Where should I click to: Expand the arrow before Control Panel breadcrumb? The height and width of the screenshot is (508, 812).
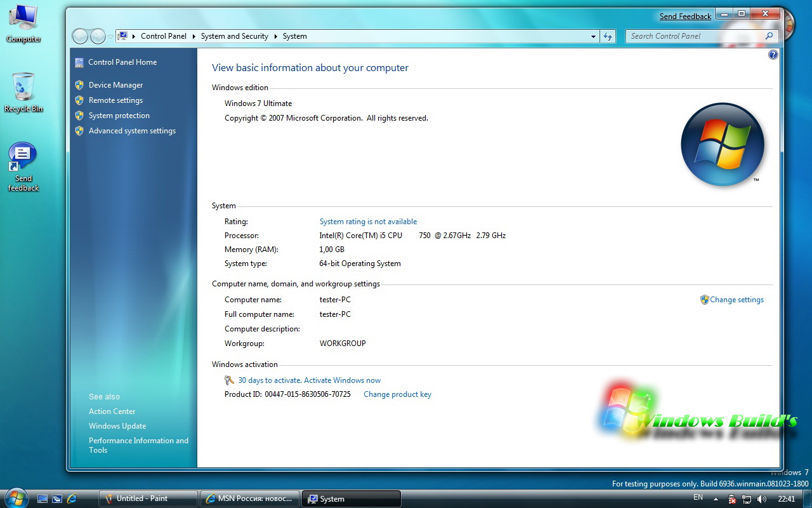[x=134, y=36]
